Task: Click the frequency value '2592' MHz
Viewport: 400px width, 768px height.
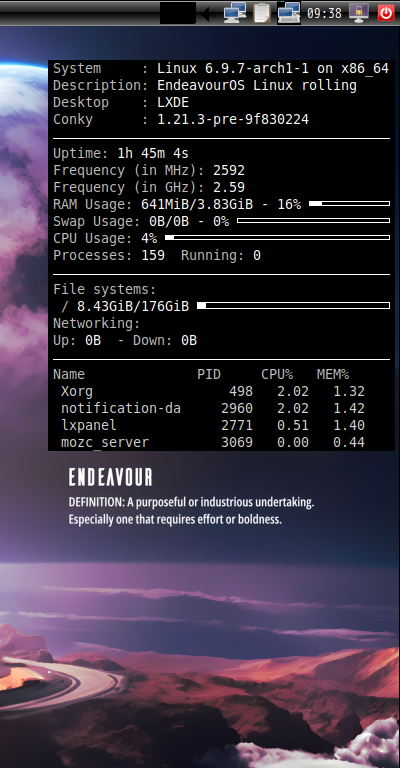Action: (x=229, y=170)
